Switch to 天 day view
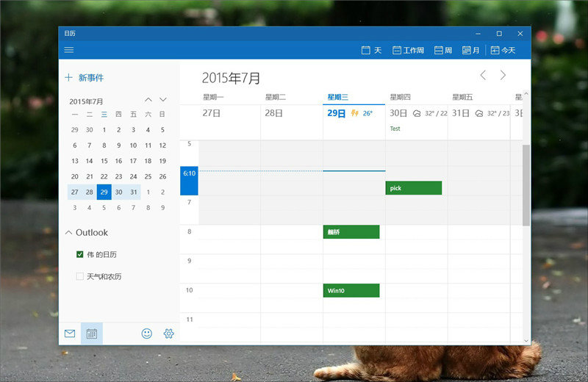This screenshot has height=382, width=588. coord(371,50)
